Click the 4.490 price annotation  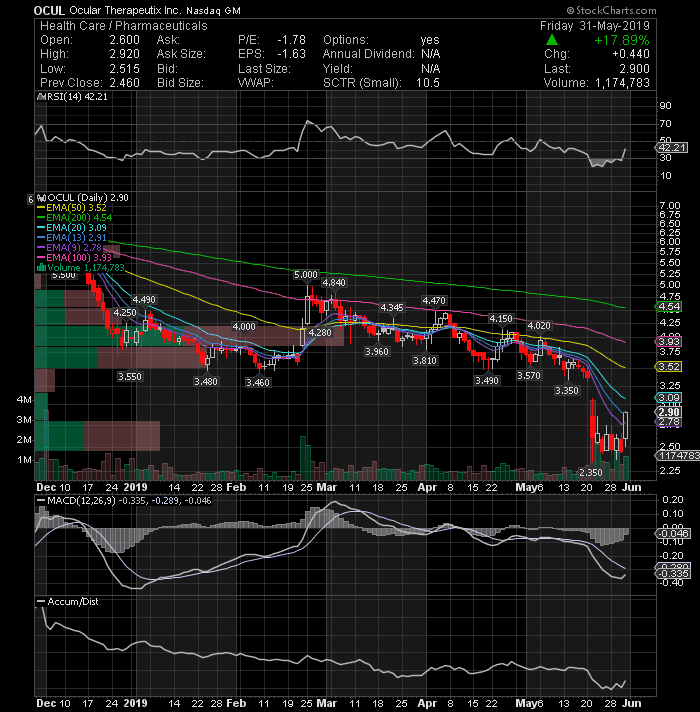(143, 300)
